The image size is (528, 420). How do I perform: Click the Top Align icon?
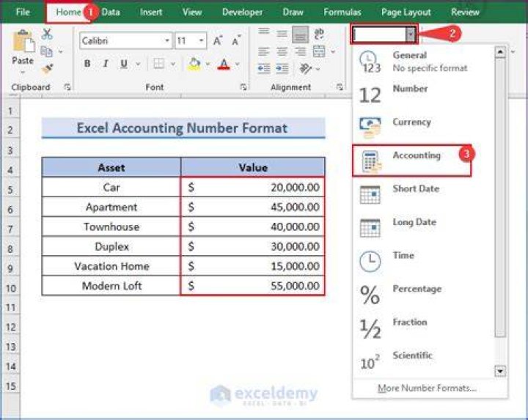coord(264,33)
